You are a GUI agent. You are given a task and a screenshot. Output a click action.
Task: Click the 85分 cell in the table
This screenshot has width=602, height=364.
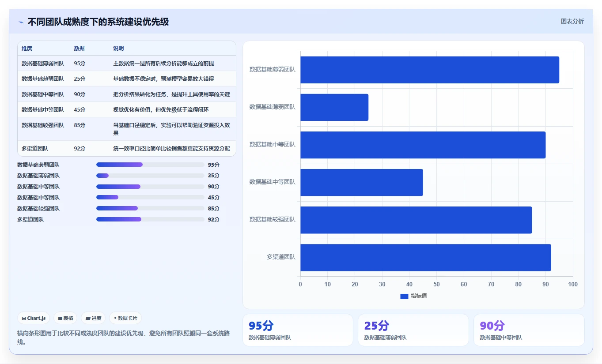(80, 125)
